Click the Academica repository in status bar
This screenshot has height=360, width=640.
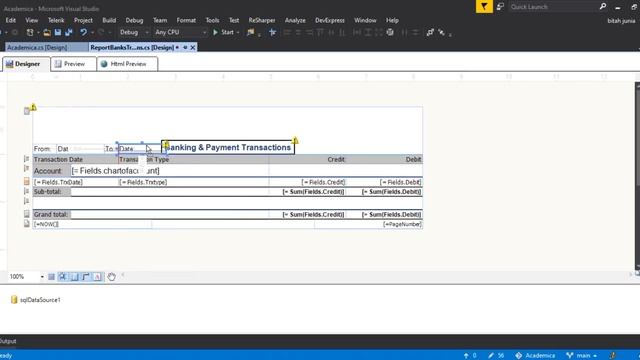pyautogui.click(x=535, y=356)
